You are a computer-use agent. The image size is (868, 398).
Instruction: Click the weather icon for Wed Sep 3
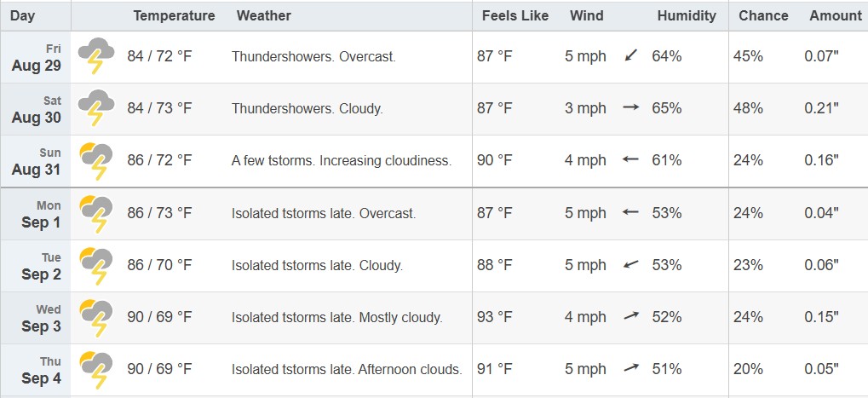(96, 317)
